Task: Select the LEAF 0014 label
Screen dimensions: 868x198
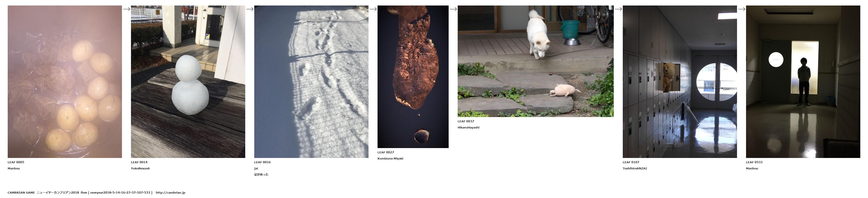Action: tap(139, 162)
